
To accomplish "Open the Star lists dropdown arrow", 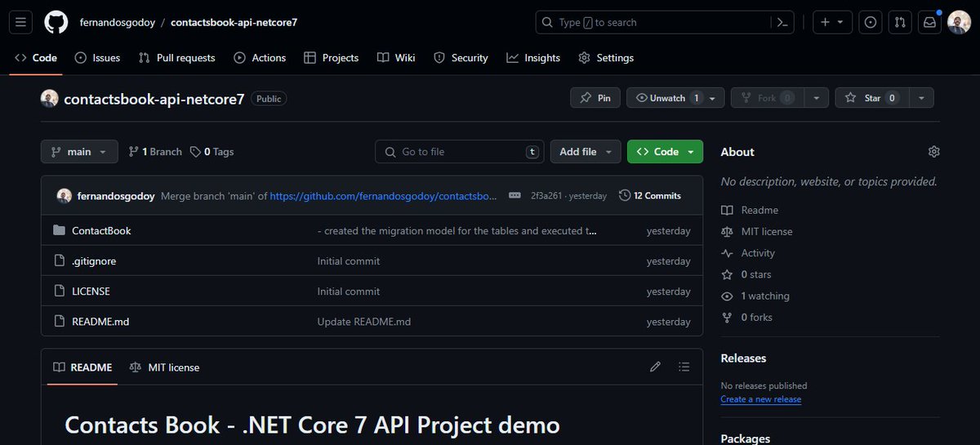I will point(921,98).
